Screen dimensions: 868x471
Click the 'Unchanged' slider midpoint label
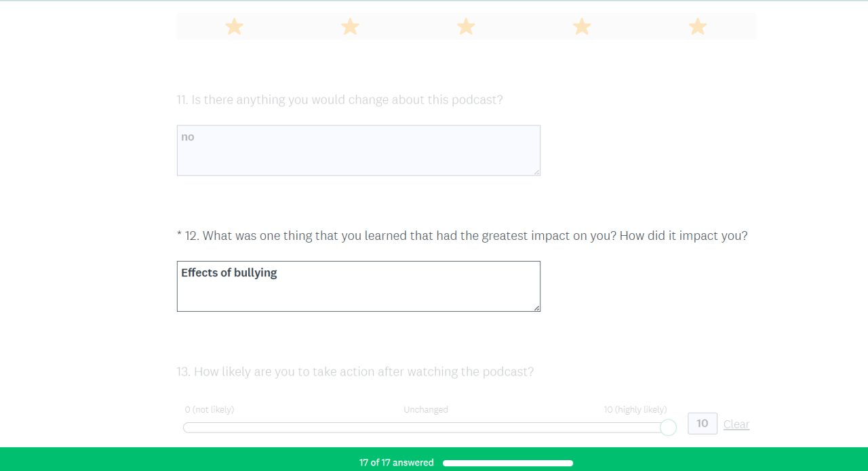(x=426, y=409)
